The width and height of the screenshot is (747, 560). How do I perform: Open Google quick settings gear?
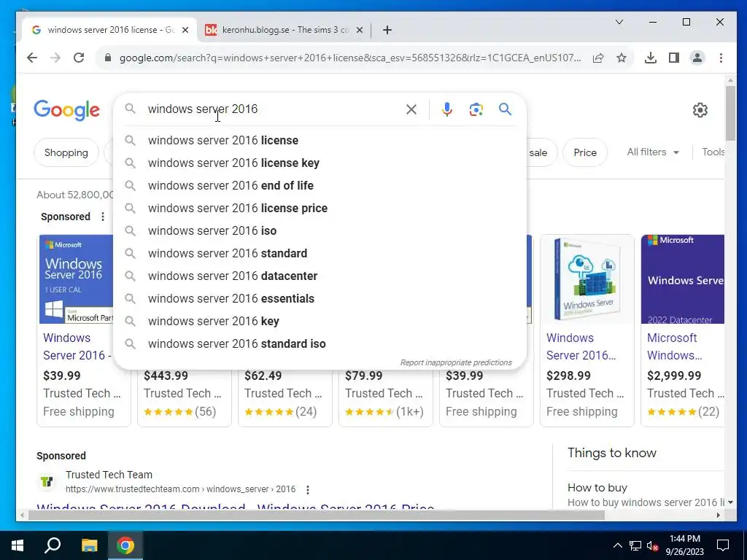pos(700,110)
